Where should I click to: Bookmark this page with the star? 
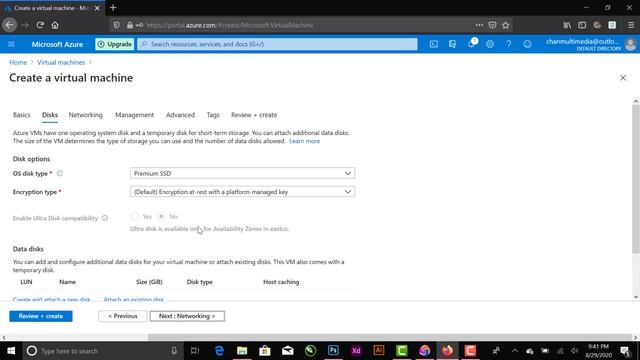[x=506, y=25]
